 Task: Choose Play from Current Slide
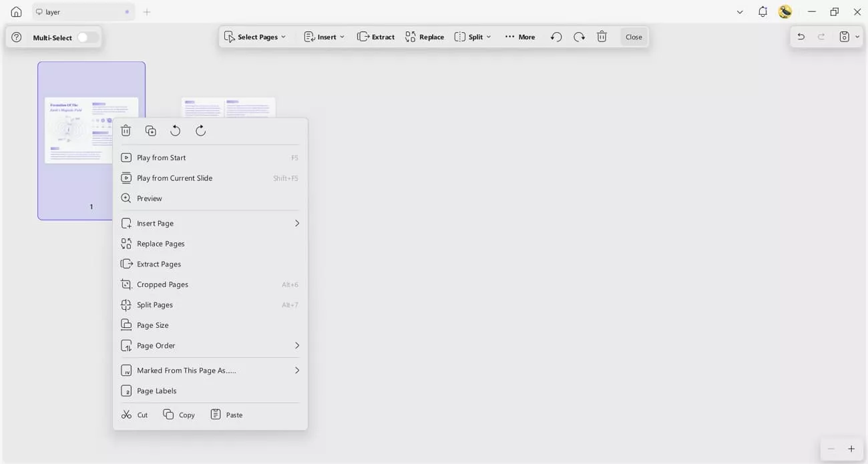point(210,178)
